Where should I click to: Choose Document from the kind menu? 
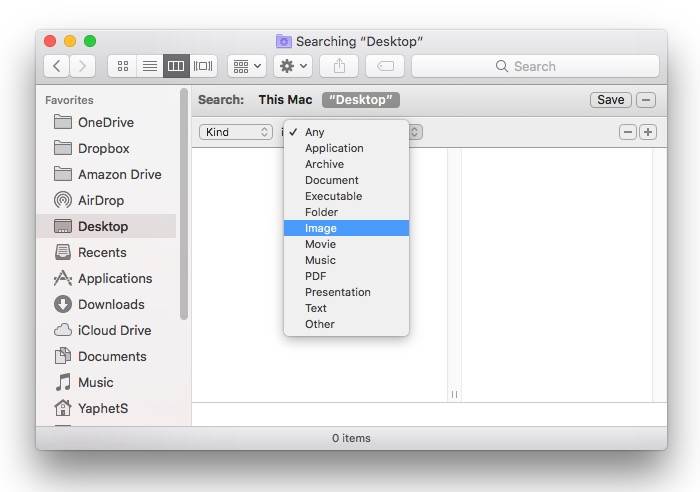[346, 180]
